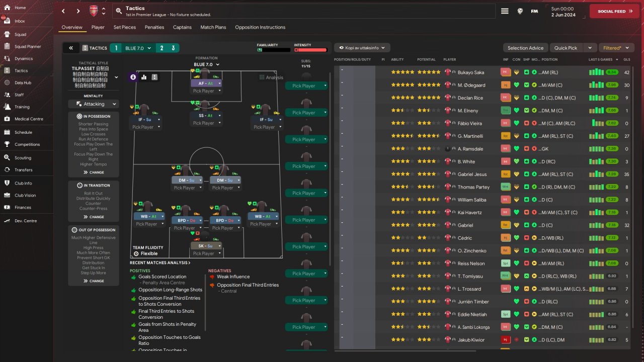Click Kai Havertz player name
This screenshot has width=644, height=362.
470,212
